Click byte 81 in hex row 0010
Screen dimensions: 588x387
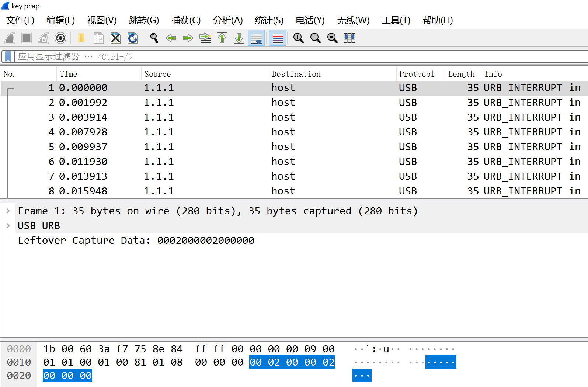coord(140,362)
